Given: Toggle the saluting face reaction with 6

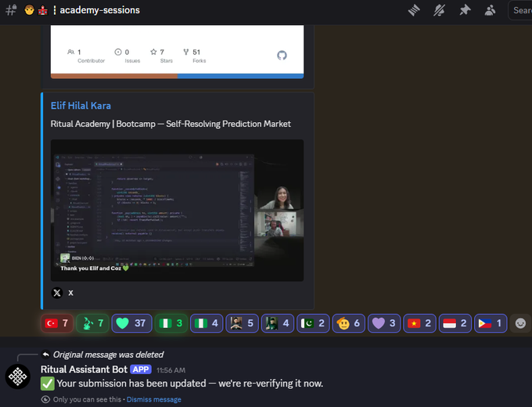Looking at the screenshot, I should point(348,323).
